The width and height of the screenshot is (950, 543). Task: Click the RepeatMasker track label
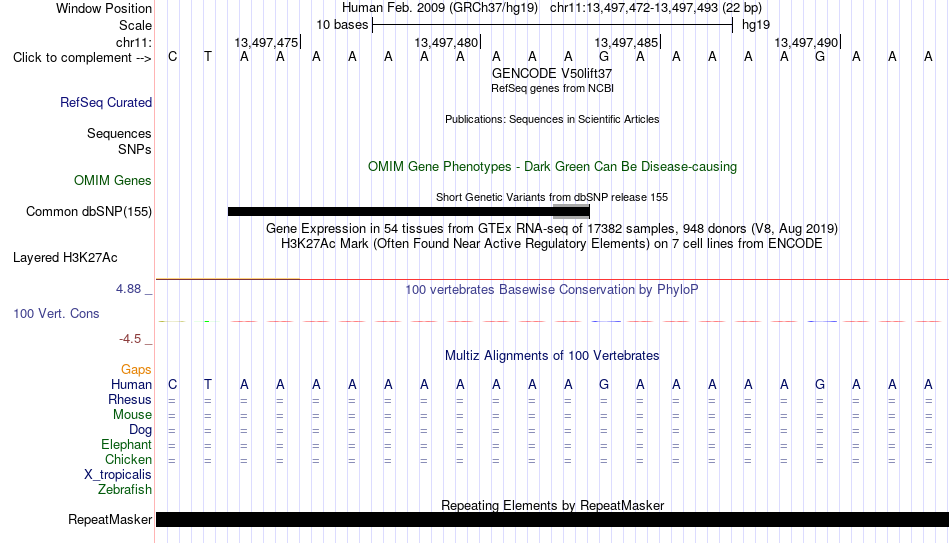[x=110, y=519]
